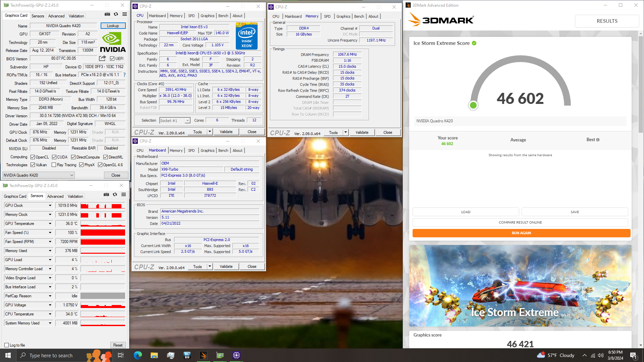Click the green validated checkmark beside Ice Storm Extreme Score
Viewport: 644px width, 362px height.
(474, 43)
